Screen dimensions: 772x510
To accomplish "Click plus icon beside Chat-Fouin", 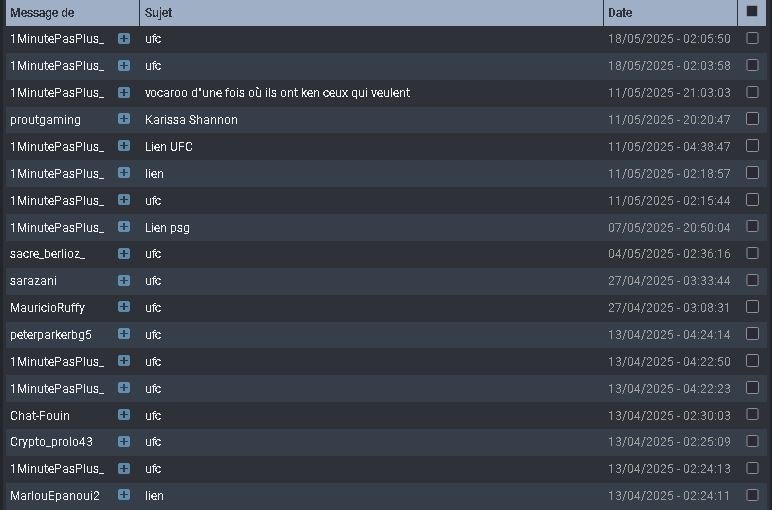I will [x=124, y=415].
